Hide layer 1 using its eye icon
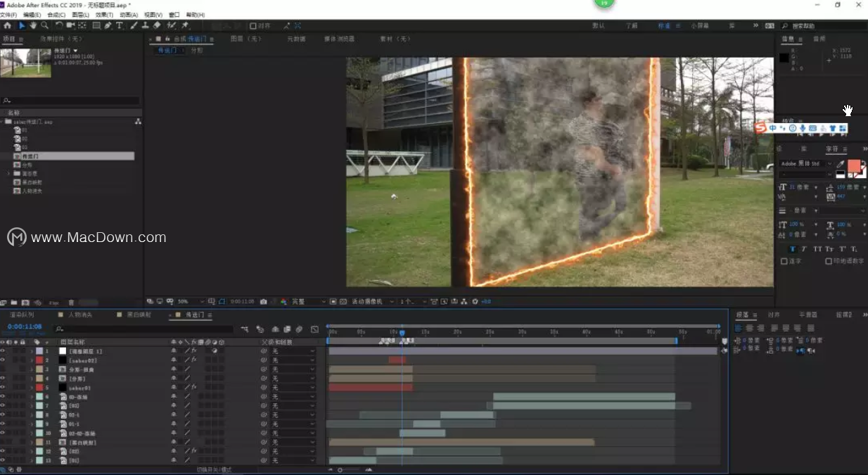Image resolution: width=868 pixels, height=475 pixels. pos(3,350)
